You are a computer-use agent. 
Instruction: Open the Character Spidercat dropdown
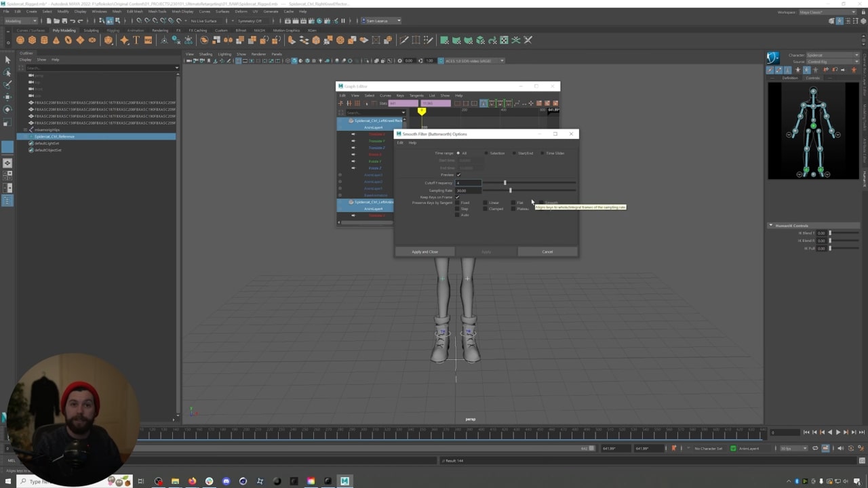tap(831, 55)
